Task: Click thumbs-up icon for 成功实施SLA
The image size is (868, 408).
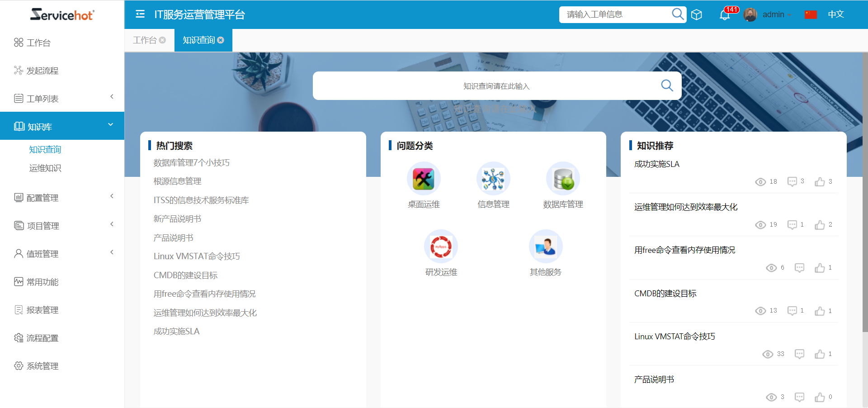Action: coord(820,182)
